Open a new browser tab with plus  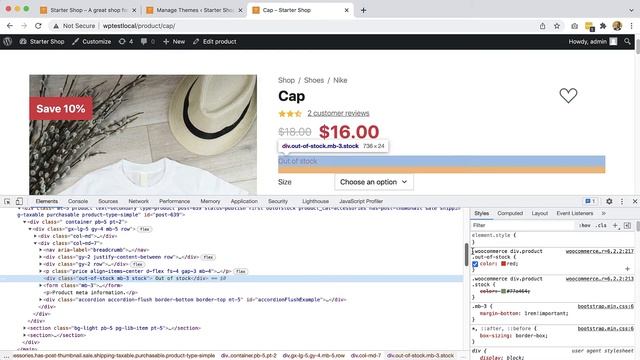(x=363, y=10)
